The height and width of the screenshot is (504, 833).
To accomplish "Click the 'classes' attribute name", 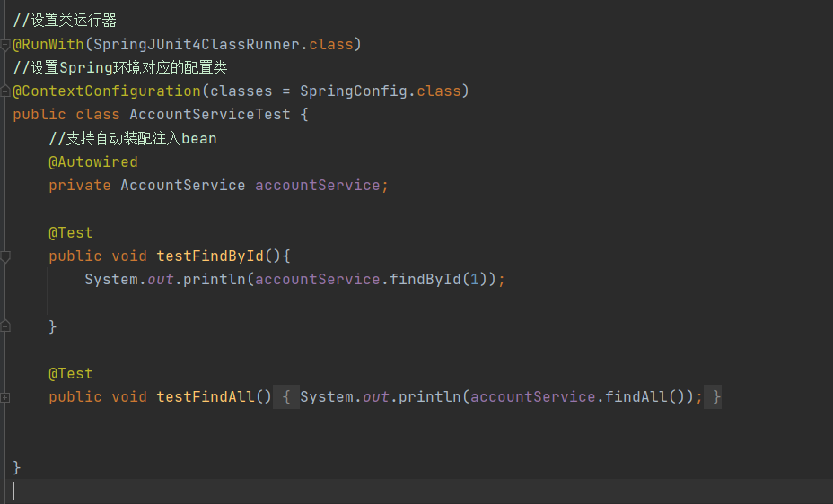I will (x=241, y=91).
